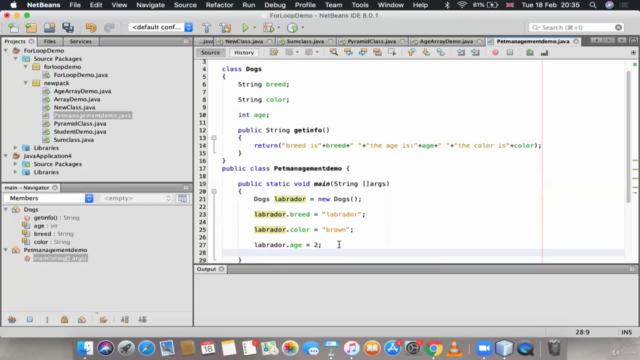Click the Stop Macro Recording square icon

tap(510, 52)
